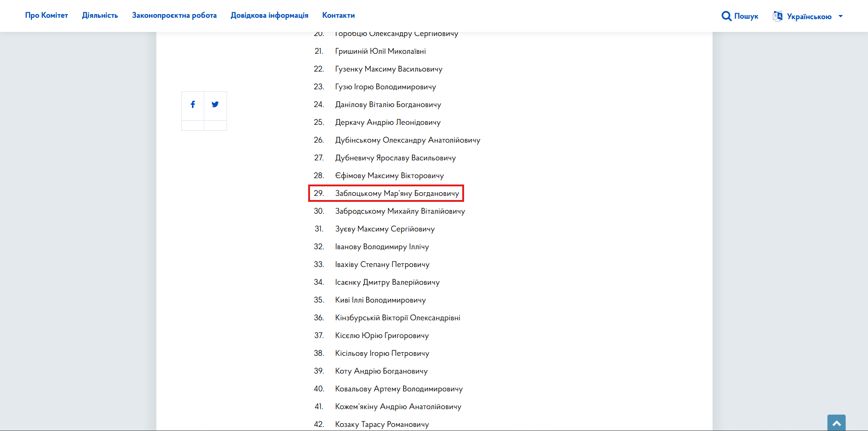Go to Контакти page
The height and width of the screenshot is (431, 868).
point(338,15)
